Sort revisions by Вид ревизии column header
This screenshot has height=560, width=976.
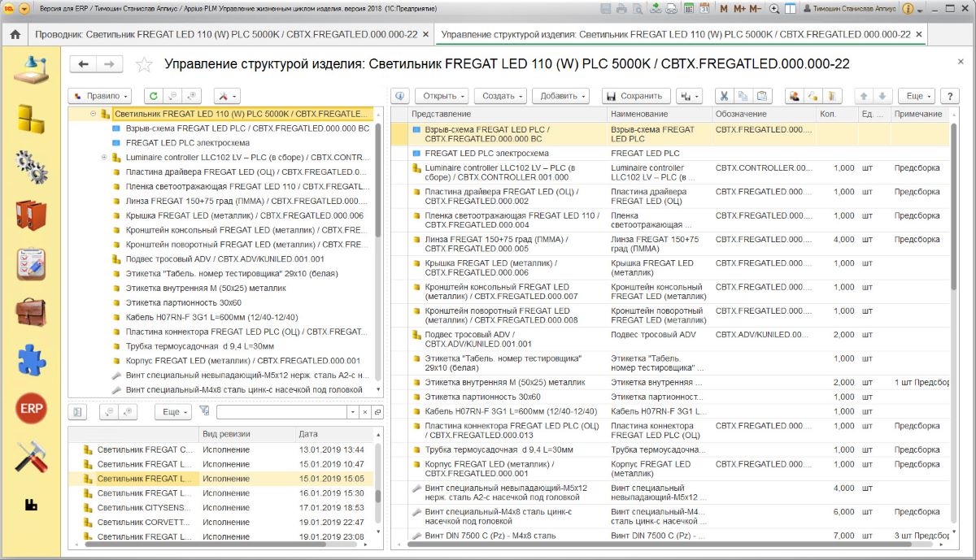pos(246,434)
